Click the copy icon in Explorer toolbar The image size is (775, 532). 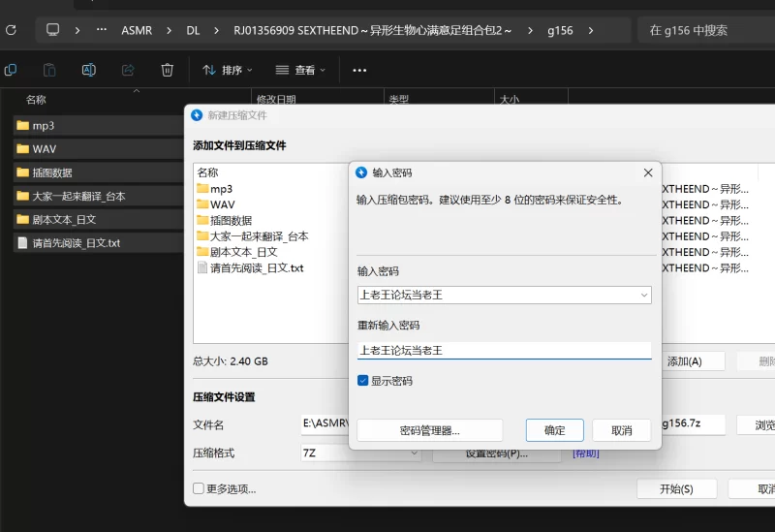(11, 70)
